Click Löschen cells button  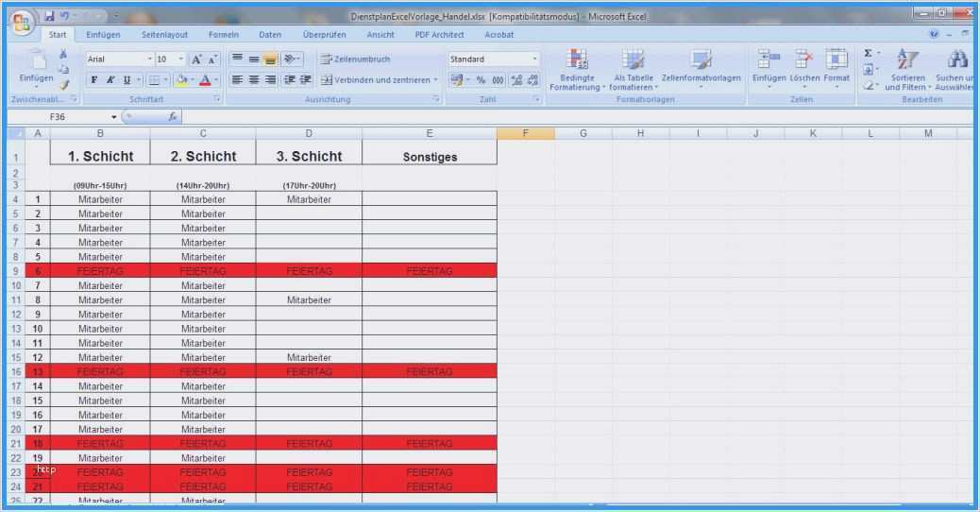804,70
